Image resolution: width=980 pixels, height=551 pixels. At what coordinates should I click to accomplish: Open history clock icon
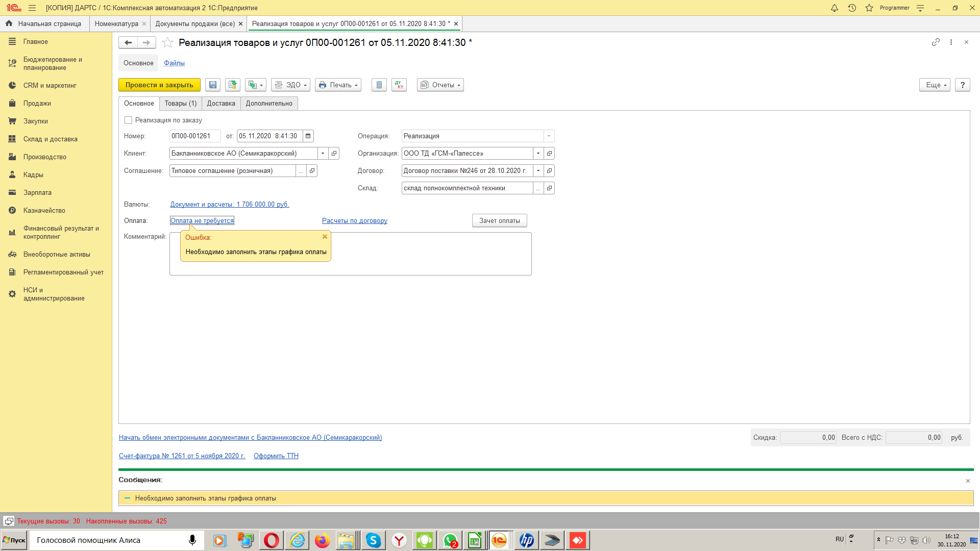point(852,8)
